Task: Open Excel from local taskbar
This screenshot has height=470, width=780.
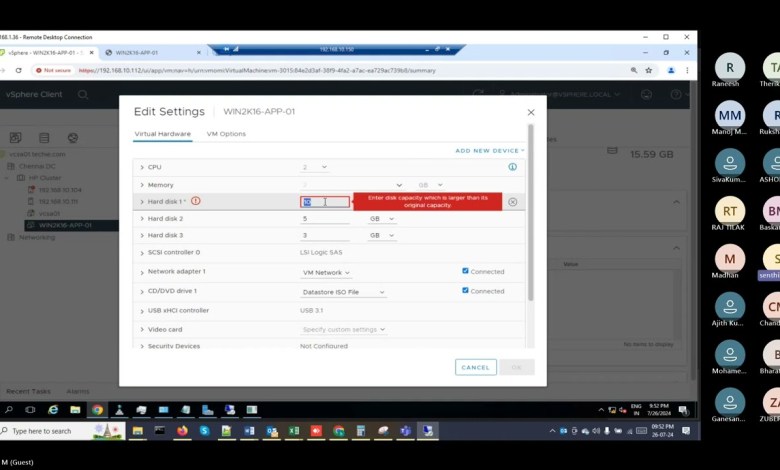Action: tap(294, 431)
